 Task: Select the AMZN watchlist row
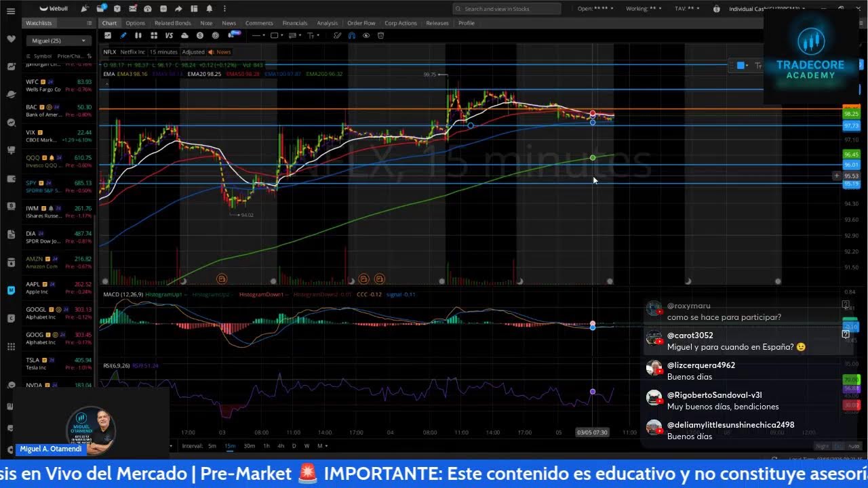59,262
